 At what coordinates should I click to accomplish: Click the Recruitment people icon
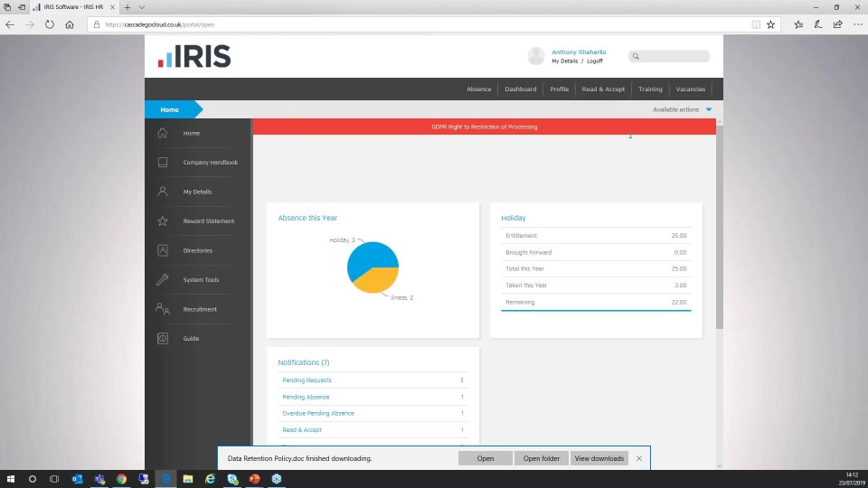click(162, 309)
